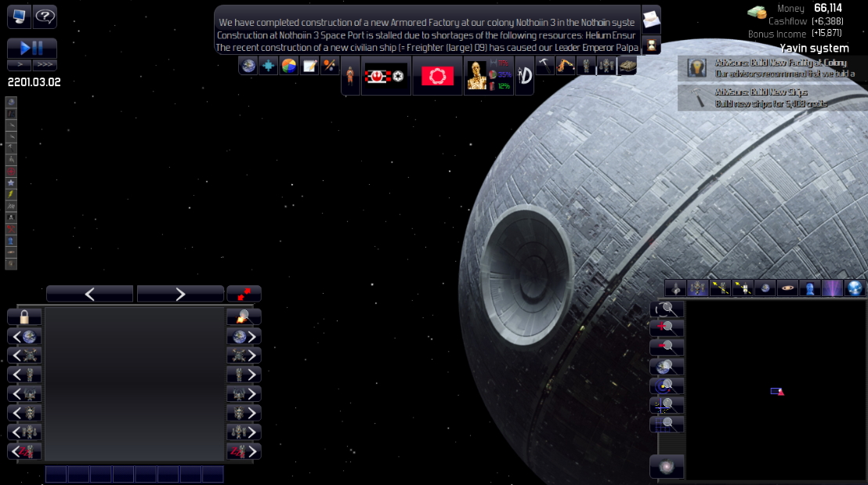
Task: Zoom to colony level globe magnifier
Action: click(667, 367)
